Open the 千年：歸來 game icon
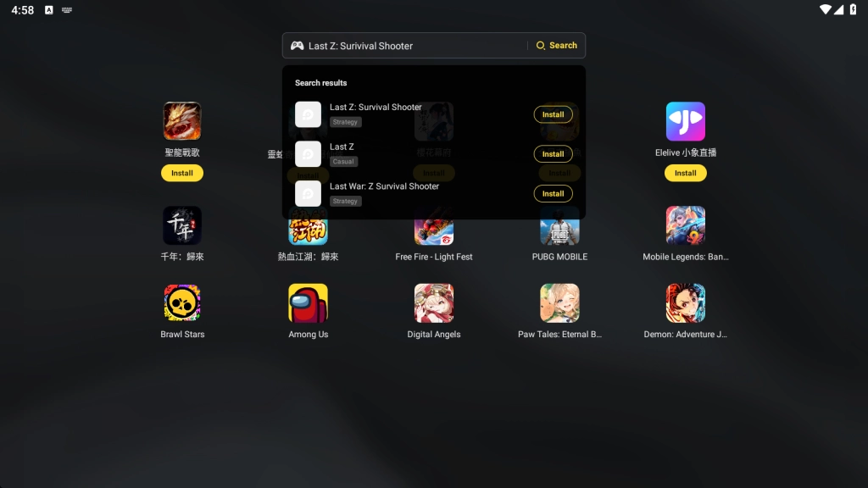The height and width of the screenshot is (488, 868). pos(182,225)
